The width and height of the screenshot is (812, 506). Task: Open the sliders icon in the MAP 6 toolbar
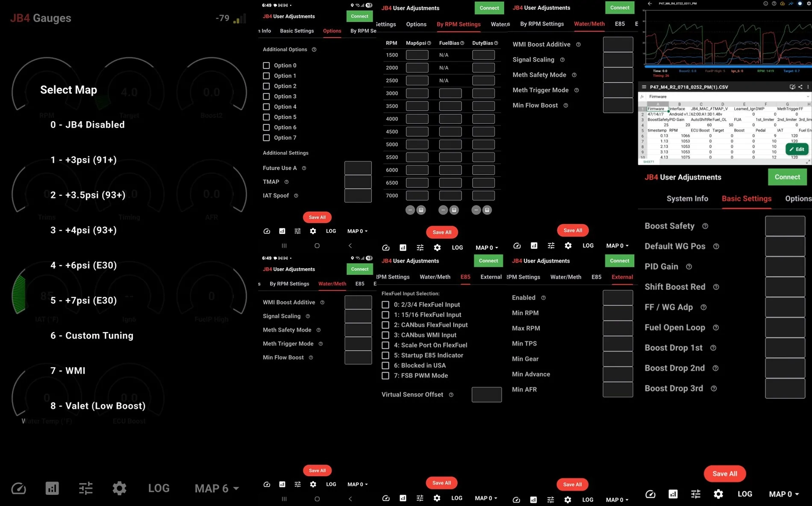coord(85,488)
